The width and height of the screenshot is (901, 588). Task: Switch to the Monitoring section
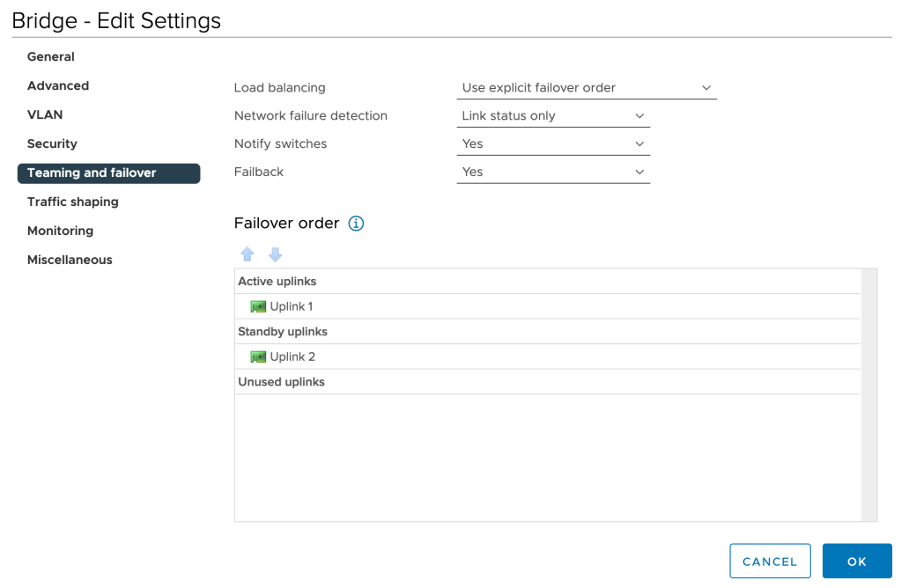pyautogui.click(x=60, y=232)
